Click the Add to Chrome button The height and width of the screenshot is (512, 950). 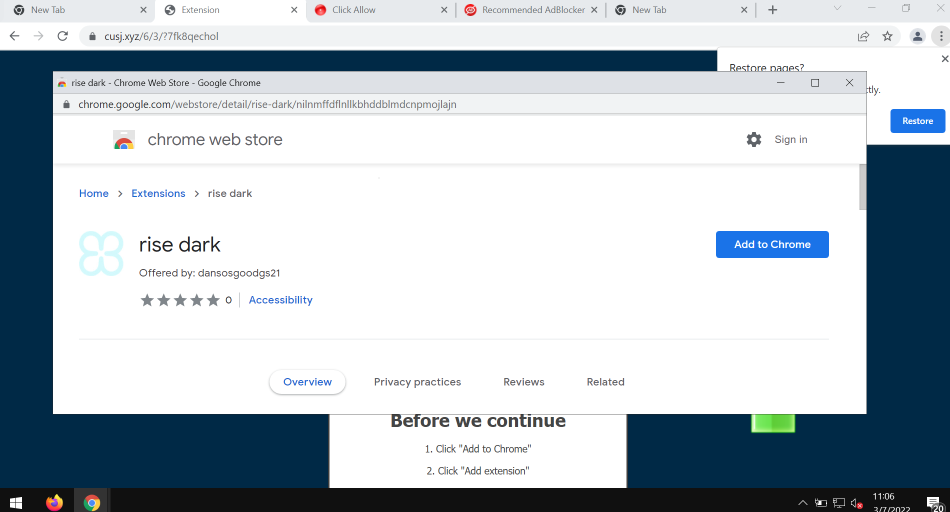pos(772,245)
